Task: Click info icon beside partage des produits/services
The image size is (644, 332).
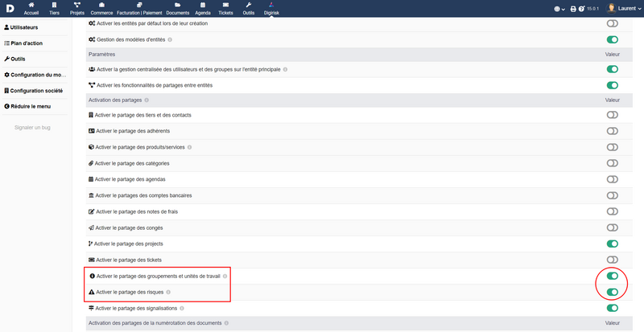Action: click(x=189, y=147)
